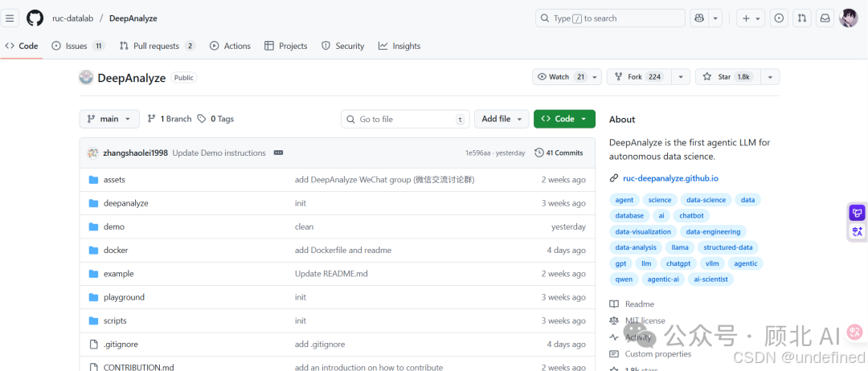Open the pull requests icon in header
Image resolution: width=868 pixels, height=371 pixels.
click(802, 18)
